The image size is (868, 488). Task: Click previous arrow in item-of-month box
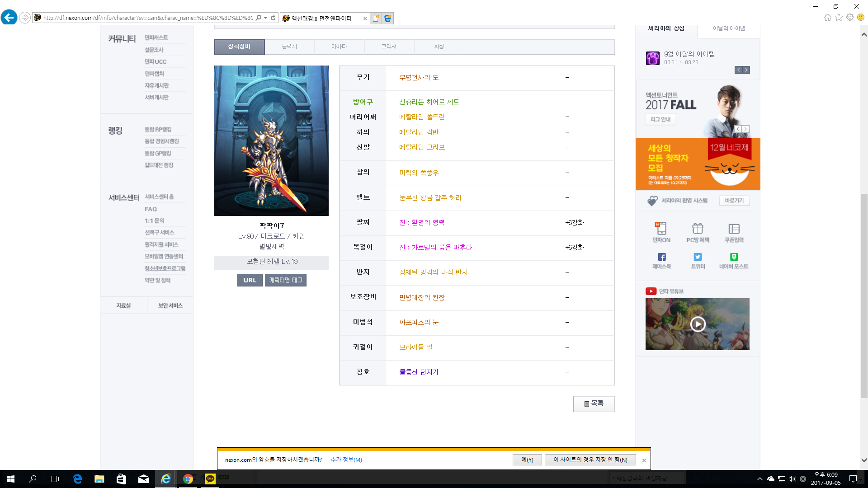click(738, 70)
